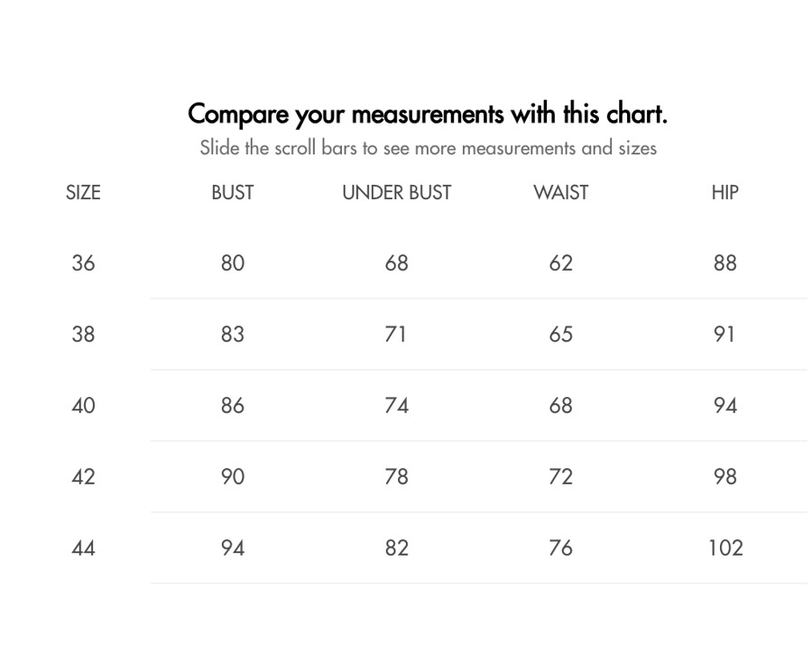The height and width of the screenshot is (653, 812).
Task: Select size 42 row label
Action: coord(83,477)
